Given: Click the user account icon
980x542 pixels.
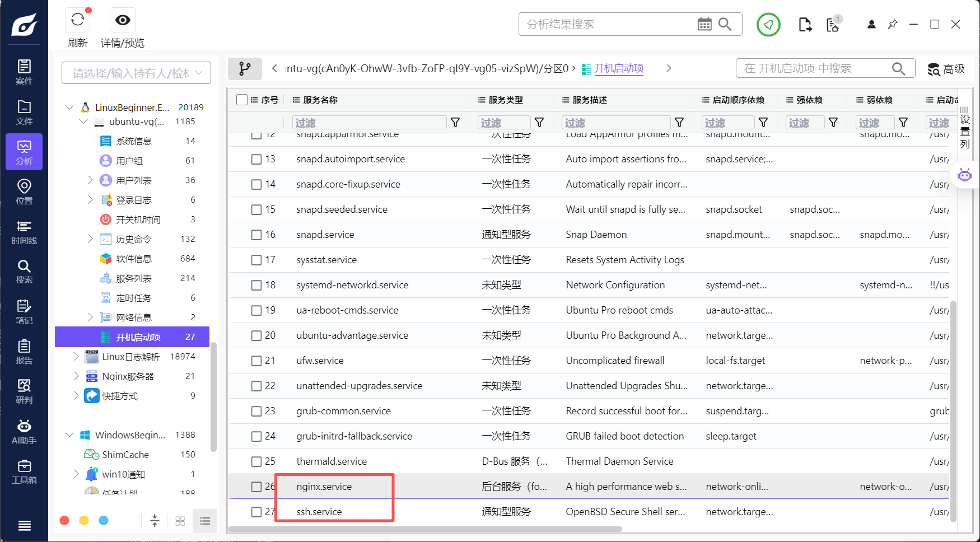Looking at the screenshot, I should [x=871, y=25].
